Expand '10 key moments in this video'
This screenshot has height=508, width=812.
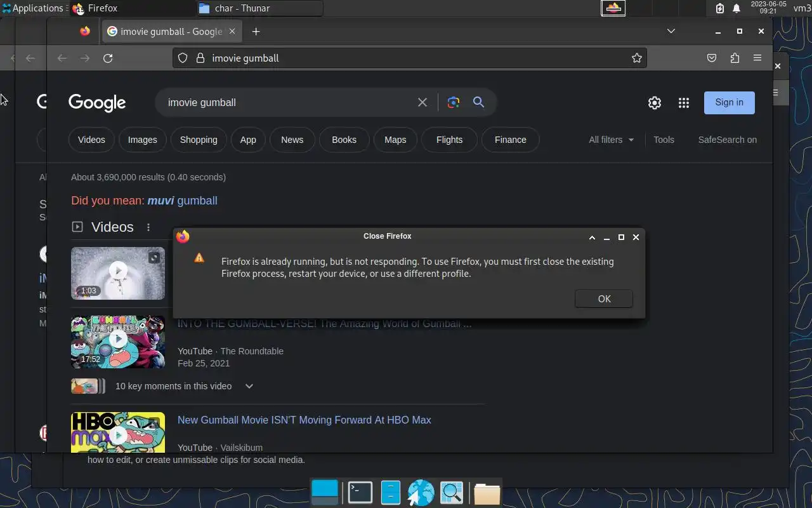184,386
